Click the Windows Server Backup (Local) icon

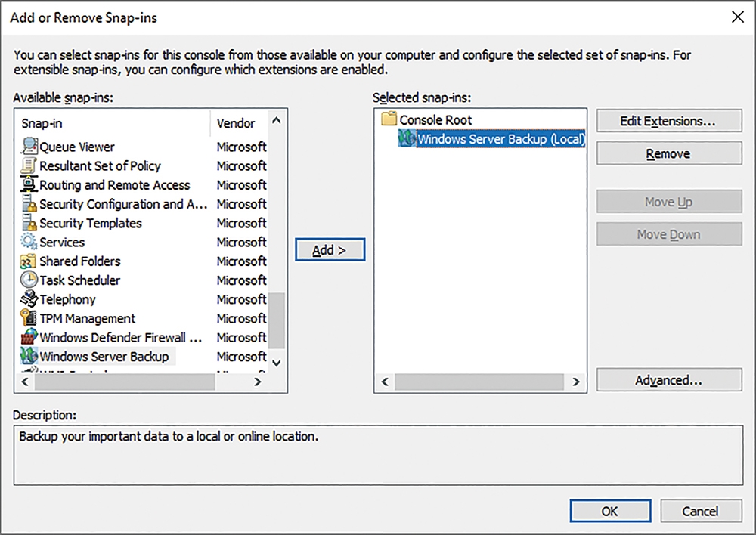tap(407, 139)
